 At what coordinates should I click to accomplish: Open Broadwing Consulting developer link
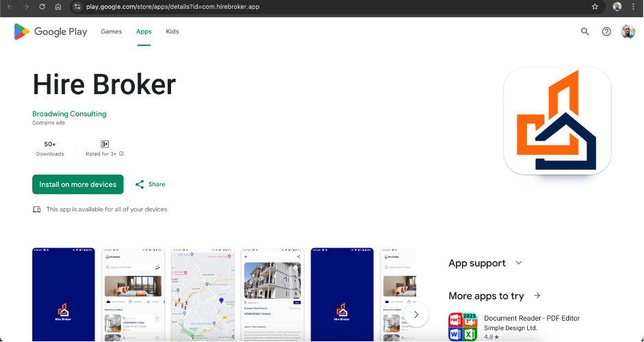click(x=69, y=114)
